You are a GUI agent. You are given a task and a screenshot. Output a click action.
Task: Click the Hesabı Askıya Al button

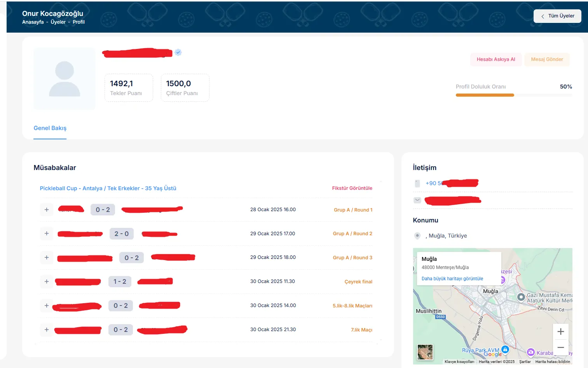point(496,59)
